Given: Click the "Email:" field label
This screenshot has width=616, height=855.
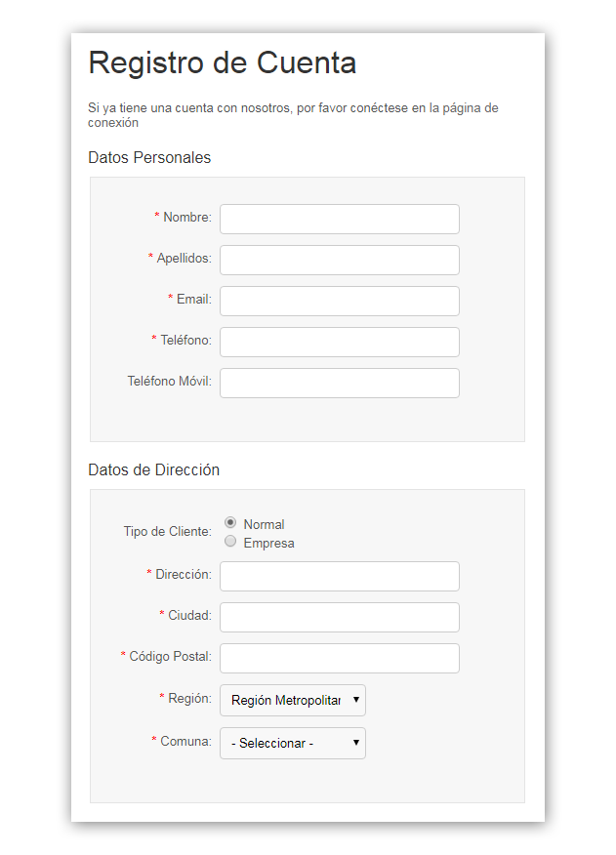Looking at the screenshot, I should [x=193, y=300].
